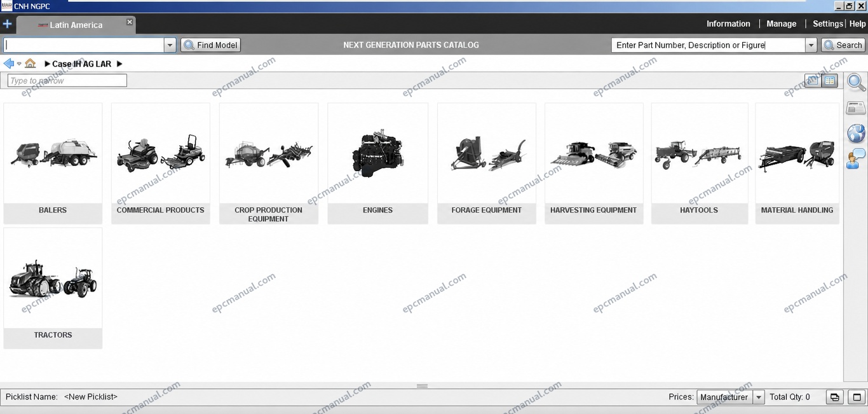Open the Manage menu

coord(781,24)
